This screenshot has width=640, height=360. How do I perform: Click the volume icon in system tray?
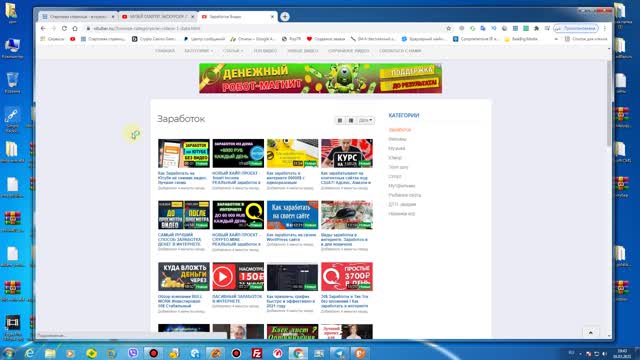[x=604, y=353]
